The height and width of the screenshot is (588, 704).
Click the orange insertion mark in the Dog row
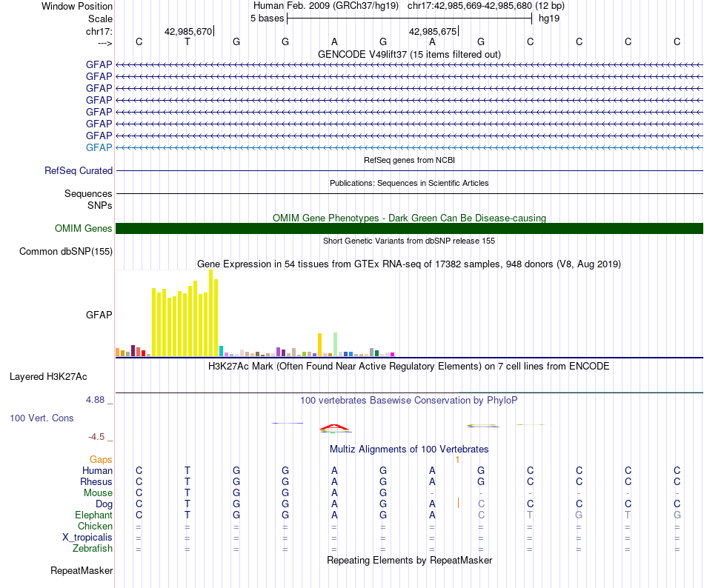[x=458, y=503]
